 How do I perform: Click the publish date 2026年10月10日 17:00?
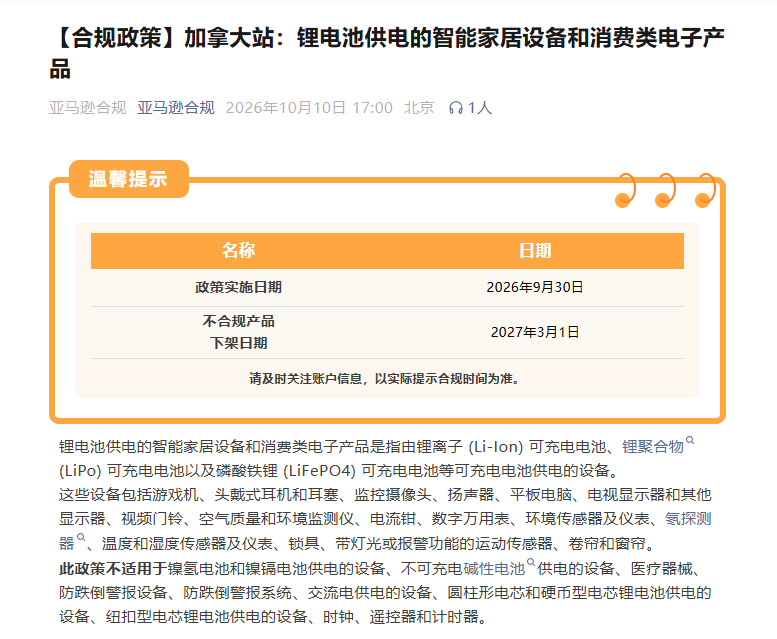pyautogui.click(x=309, y=107)
